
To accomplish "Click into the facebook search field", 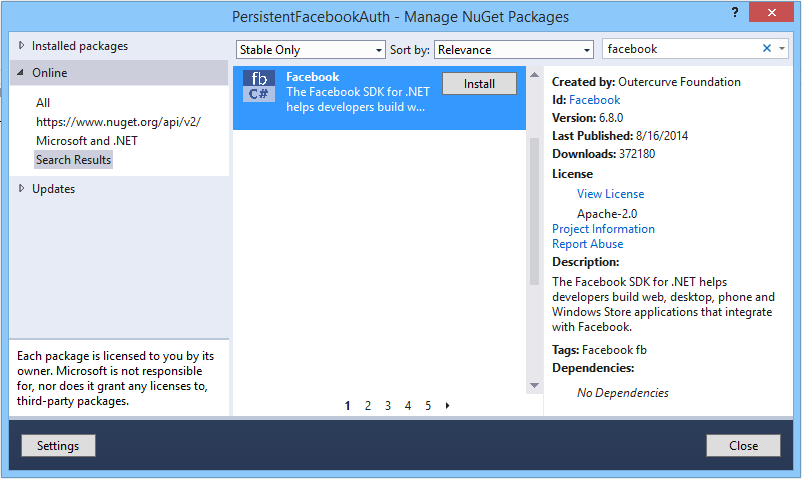I will pyautogui.click(x=680, y=49).
